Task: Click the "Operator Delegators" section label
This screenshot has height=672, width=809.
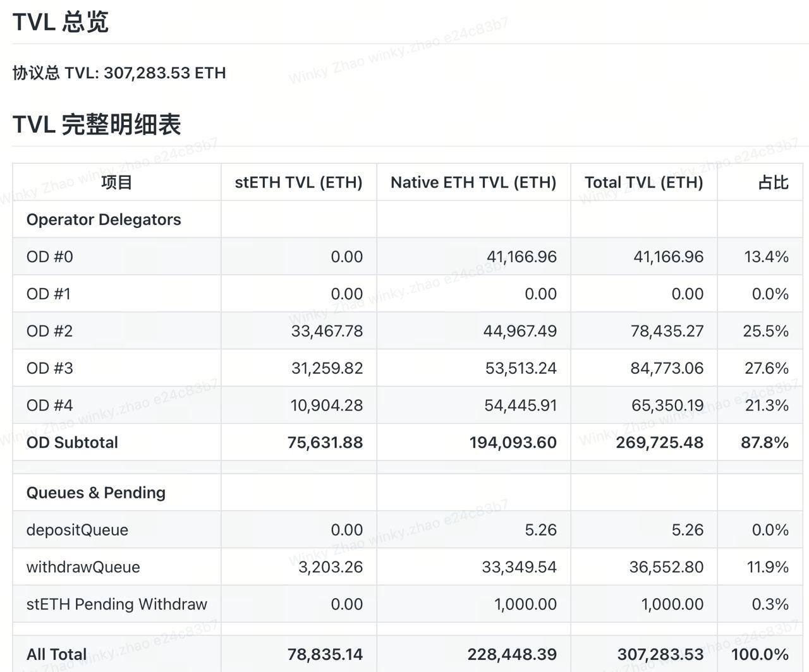Action: coord(104,220)
